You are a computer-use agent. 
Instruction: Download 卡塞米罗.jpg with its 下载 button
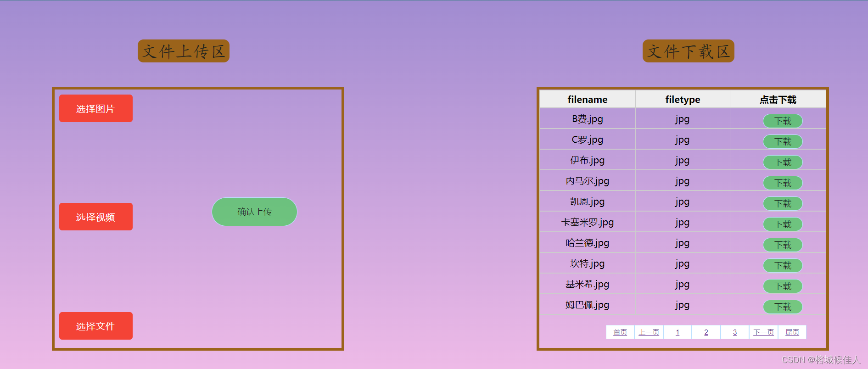(x=783, y=224)
